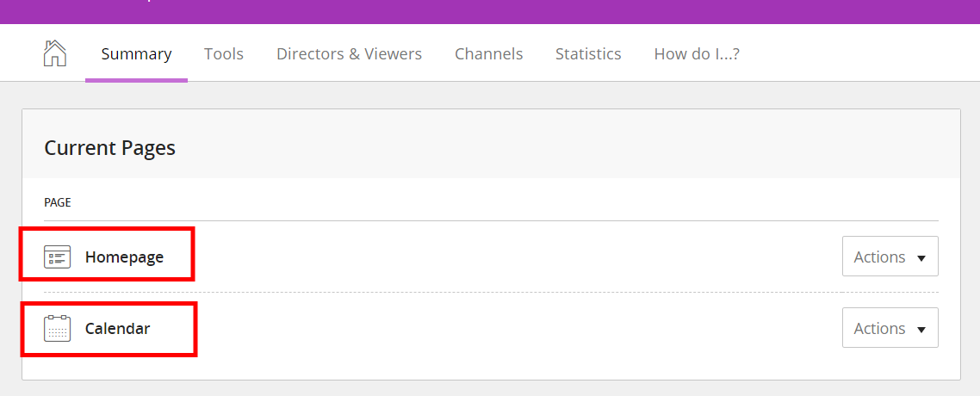Click the Current Pages panel heading
980x396 pixels.
[110, 148]
